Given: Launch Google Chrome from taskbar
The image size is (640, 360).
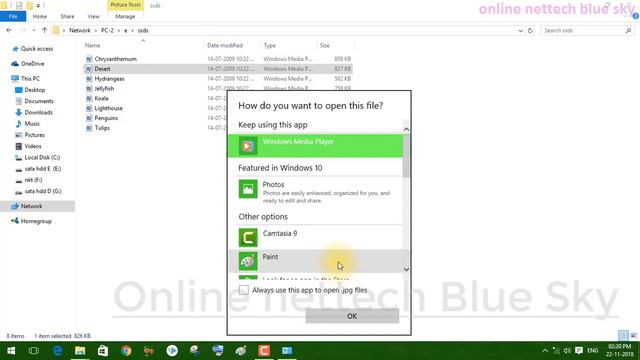Looking at the screenshot, I should [126, 351].
